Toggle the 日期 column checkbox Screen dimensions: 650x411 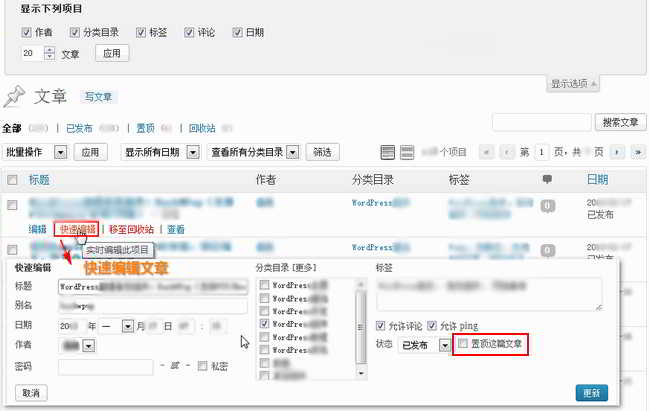coord(237,32)
